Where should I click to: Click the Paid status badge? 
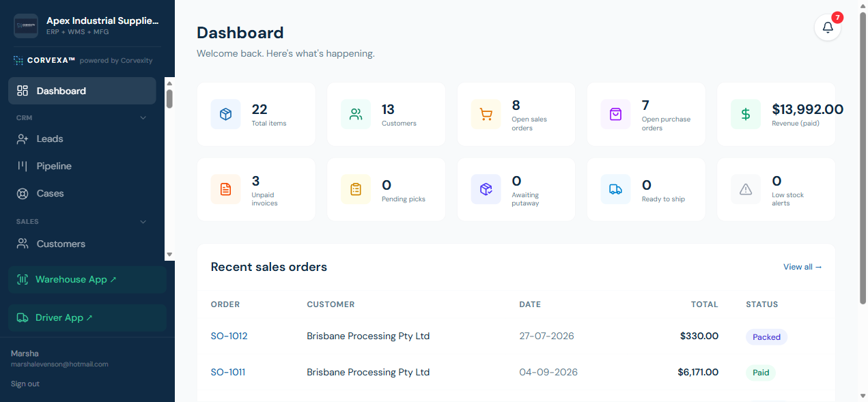pyautogui.click(x=761, y=373)
